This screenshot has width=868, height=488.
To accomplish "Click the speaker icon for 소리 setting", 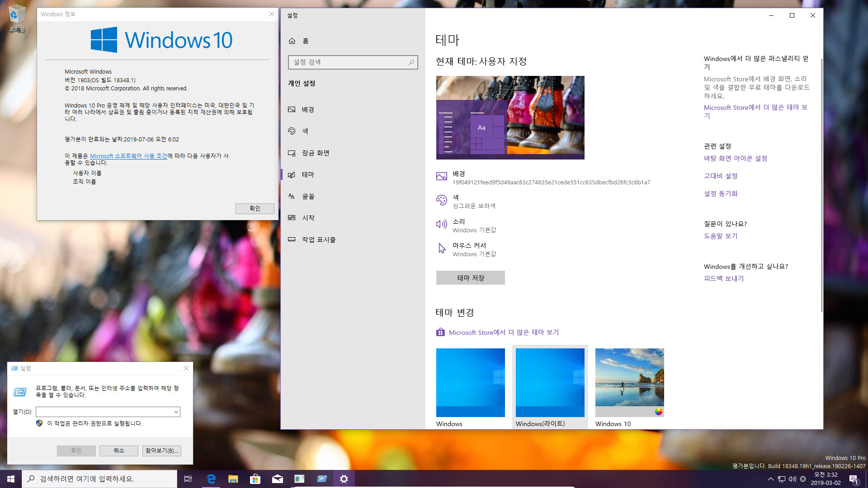I will 442,224.
